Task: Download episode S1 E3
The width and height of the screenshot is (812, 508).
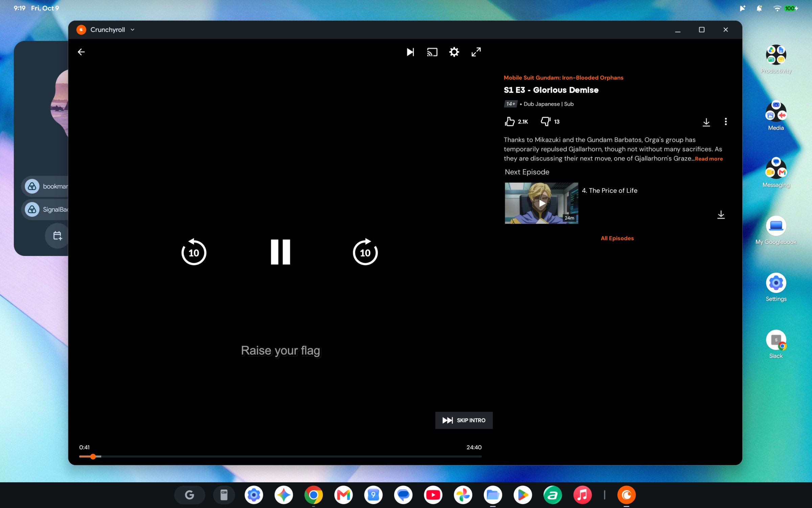Action: coord(706,122)
